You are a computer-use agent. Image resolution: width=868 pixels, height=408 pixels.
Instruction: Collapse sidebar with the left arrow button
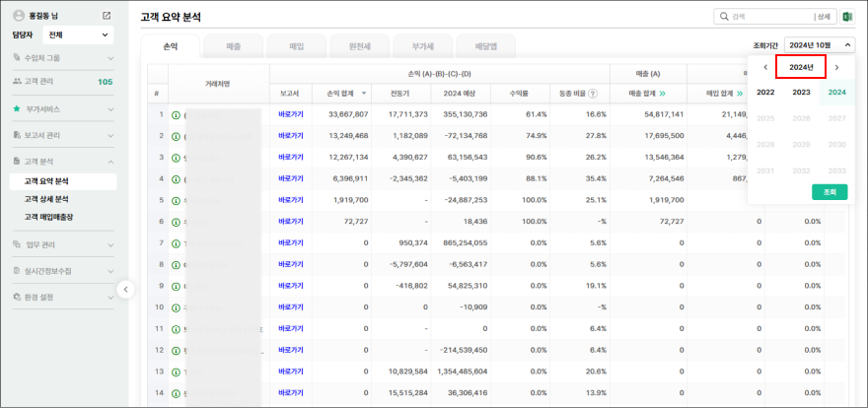click(125, 289)
